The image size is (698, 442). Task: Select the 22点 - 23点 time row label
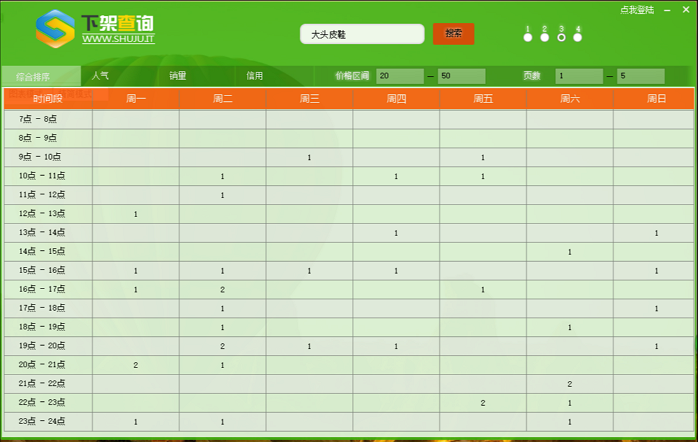pos(42,402)
